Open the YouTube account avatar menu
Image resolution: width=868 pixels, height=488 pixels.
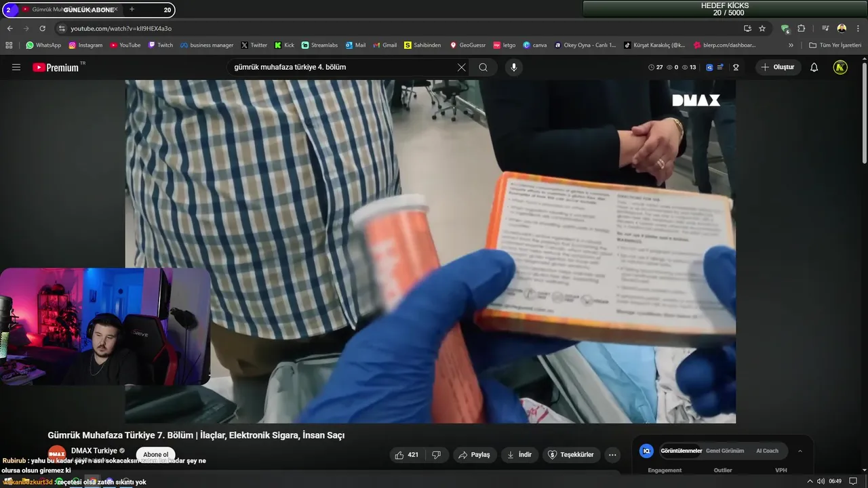pos(840,67)
